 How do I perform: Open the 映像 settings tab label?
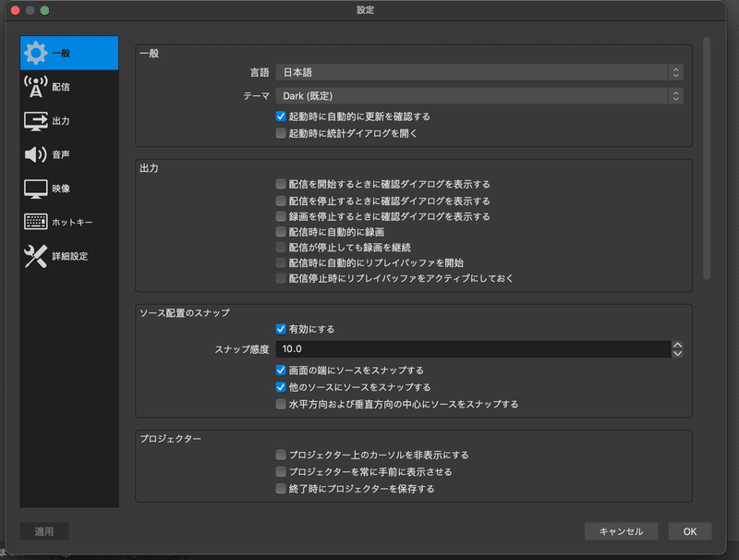coord(61,189)
